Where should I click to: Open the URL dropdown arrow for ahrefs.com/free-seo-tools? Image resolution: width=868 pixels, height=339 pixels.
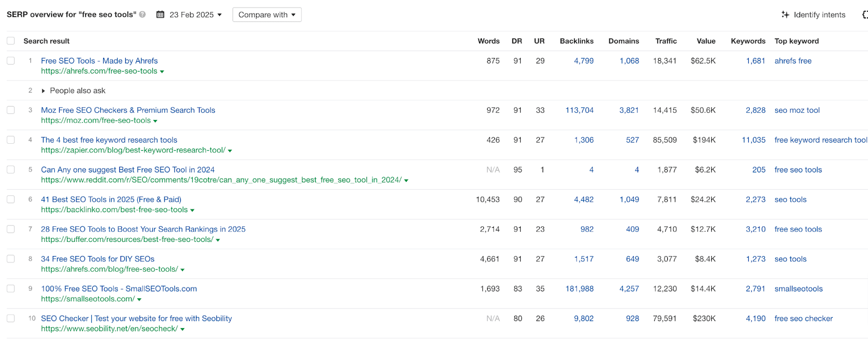tap(162, 72)
